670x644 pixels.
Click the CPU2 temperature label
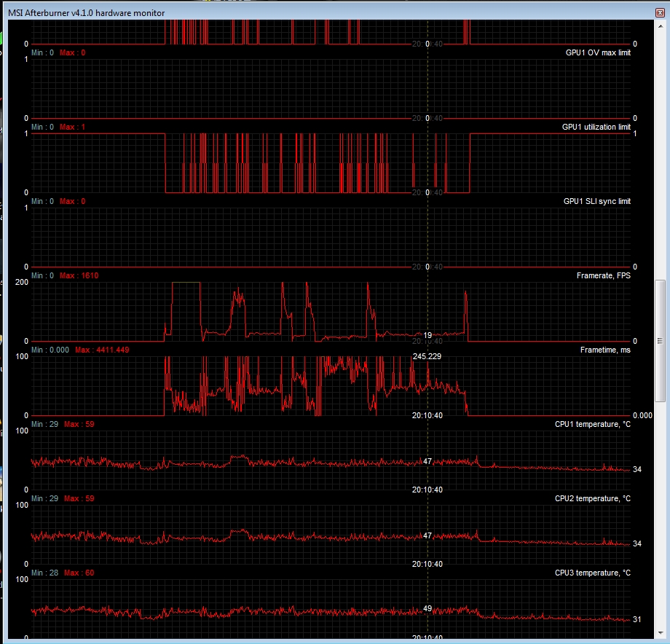[593, 499]
